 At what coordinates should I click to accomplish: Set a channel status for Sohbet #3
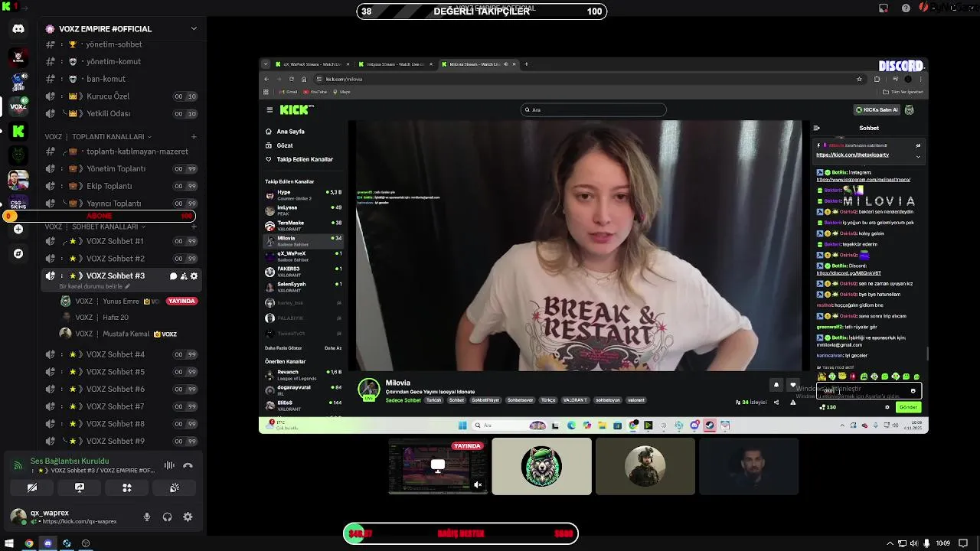tap(95, 286)
